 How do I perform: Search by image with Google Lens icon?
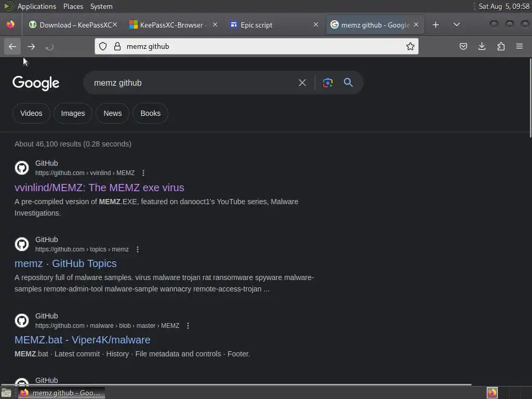pos(327,83)
